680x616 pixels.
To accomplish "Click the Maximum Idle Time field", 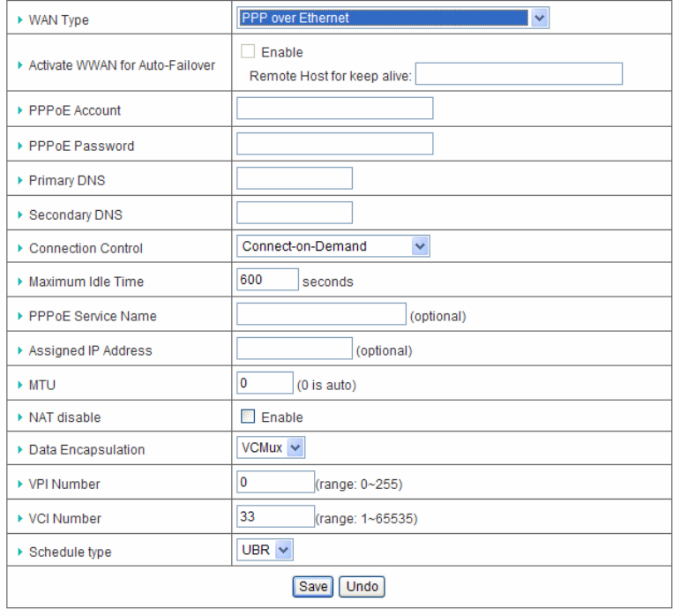I will coord(267,281).
